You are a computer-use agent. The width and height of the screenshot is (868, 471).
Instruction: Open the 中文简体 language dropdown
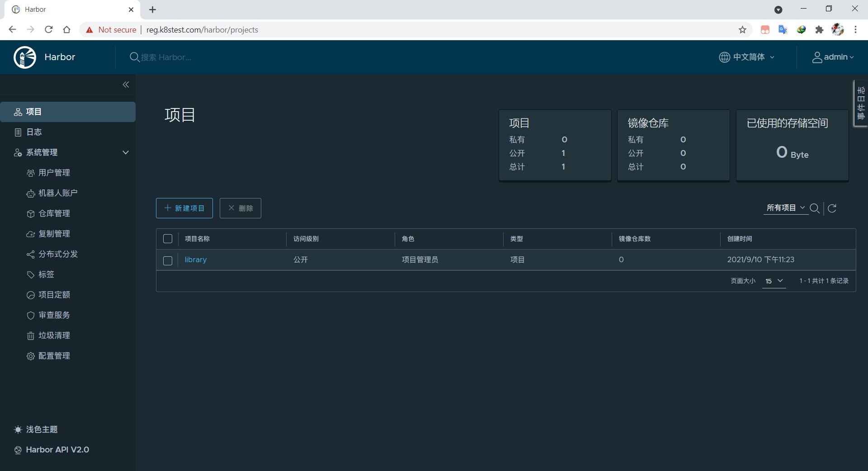747,57
